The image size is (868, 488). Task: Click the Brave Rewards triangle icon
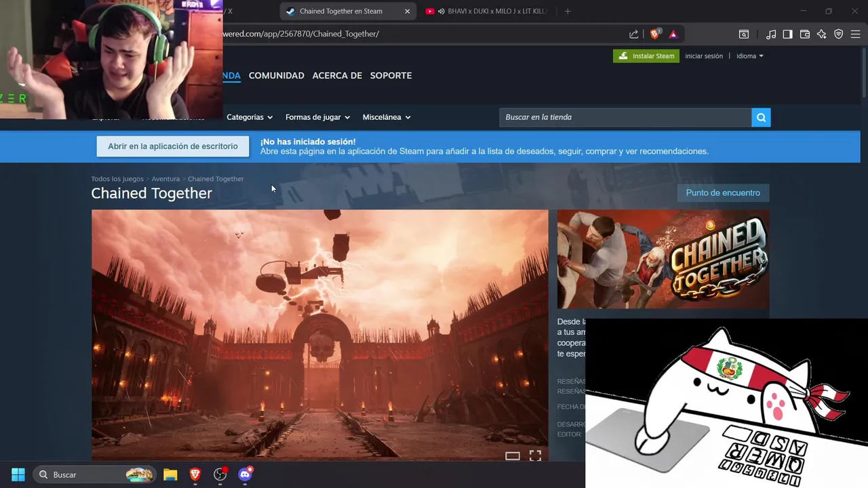tap(673, 34)
